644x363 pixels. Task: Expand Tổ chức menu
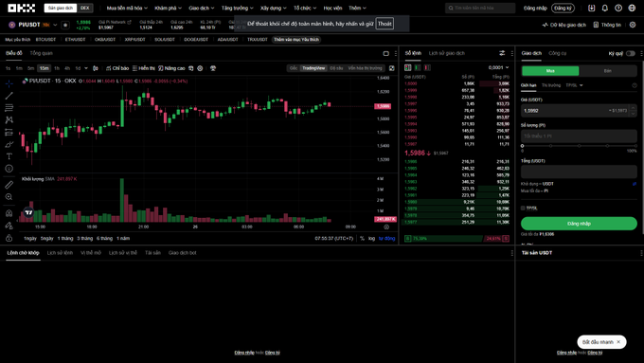305,8
